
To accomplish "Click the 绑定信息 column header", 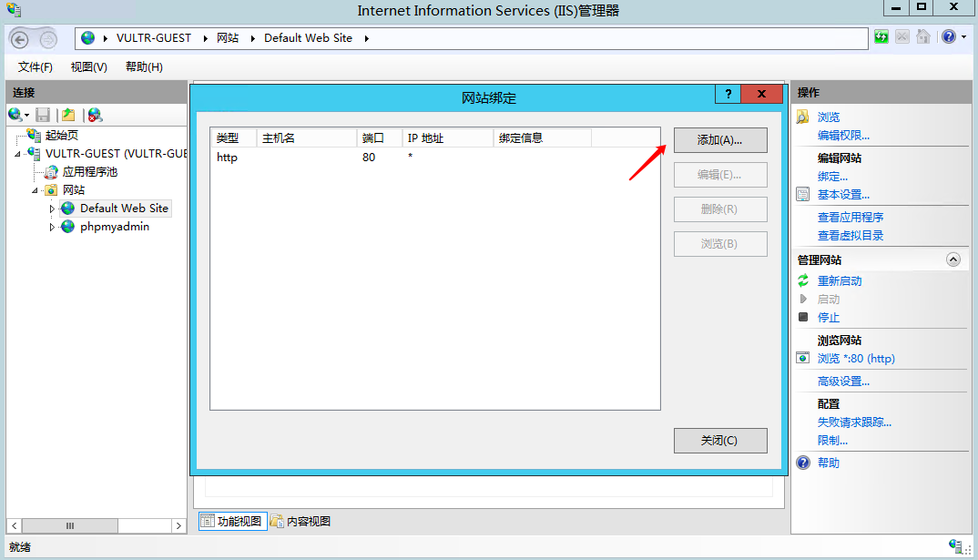I will (542, 137).
